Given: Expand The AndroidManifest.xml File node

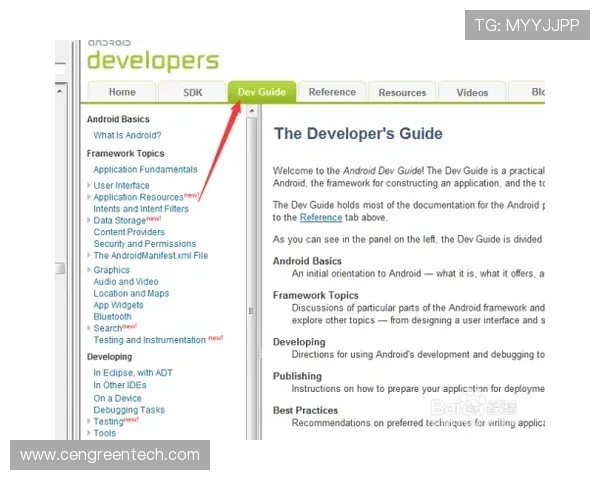Looking at the screenshot, I should tap(89, 256).
